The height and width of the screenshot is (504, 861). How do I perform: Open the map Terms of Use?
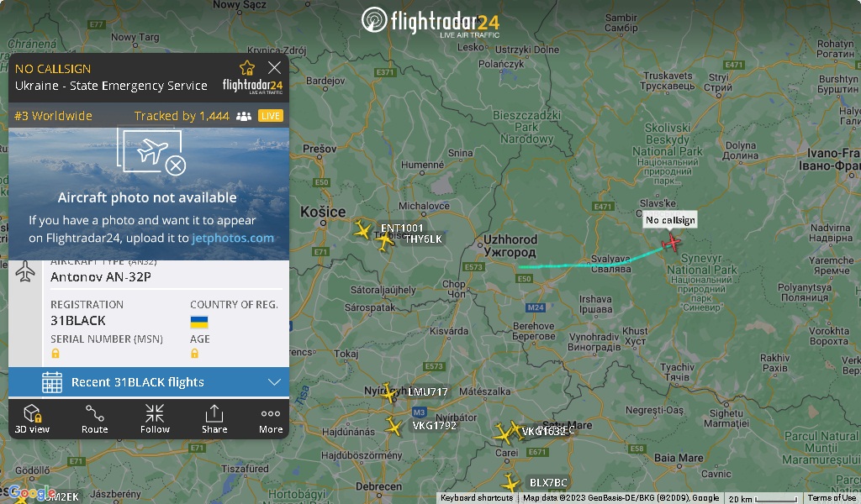click(x=832, y=498)
